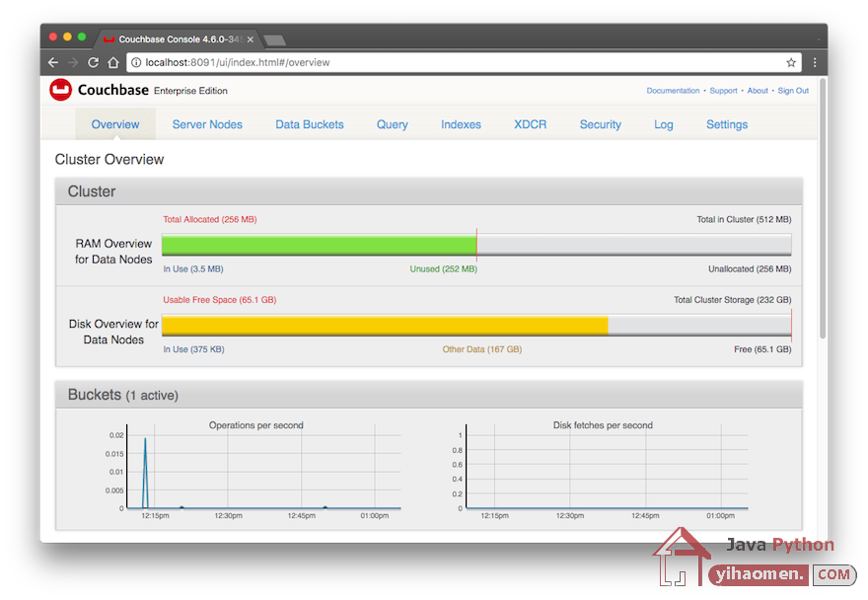
Task: Open the Settings tab
Action: (x=726, y=124)
